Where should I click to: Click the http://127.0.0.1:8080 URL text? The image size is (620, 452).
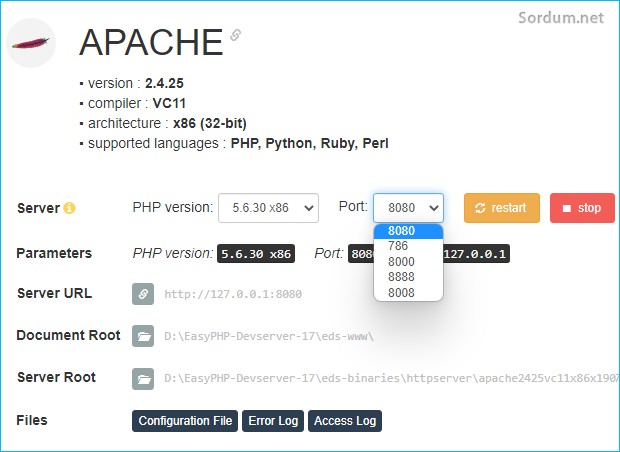pyautogui.click(x=233, y=294)
